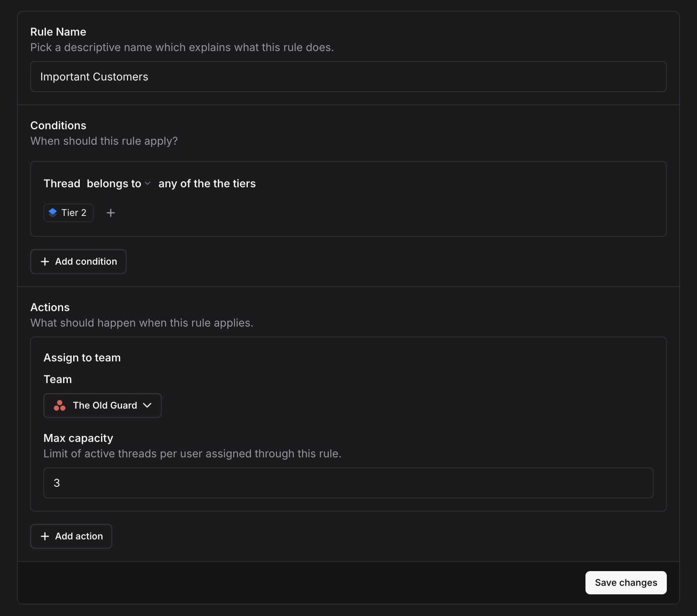The height and width of the screenshot is (616, 697).
Task: Click the 'Thread' condition subject
Action: (x=62, y=183)
